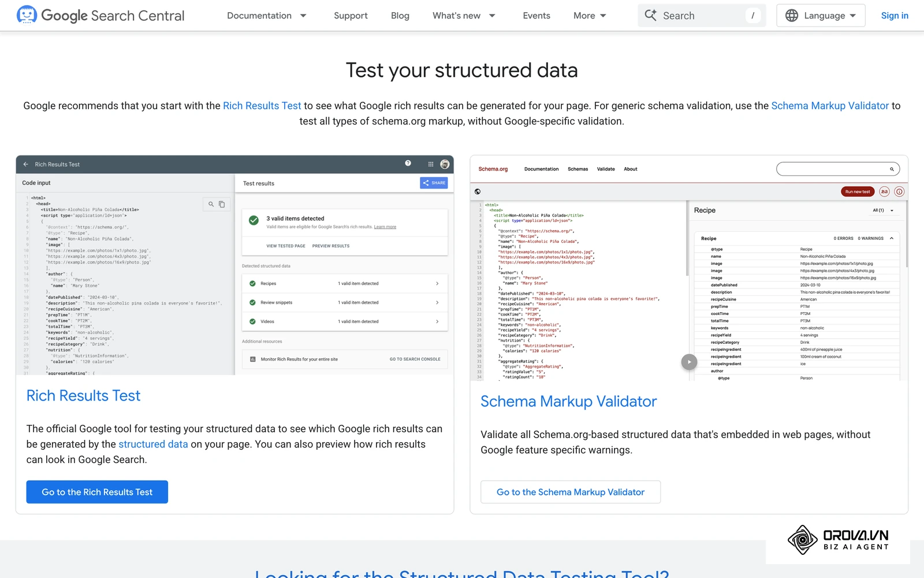Select Documentation in the Schema.org preview
924x578 pixels.
pos(541,169)
